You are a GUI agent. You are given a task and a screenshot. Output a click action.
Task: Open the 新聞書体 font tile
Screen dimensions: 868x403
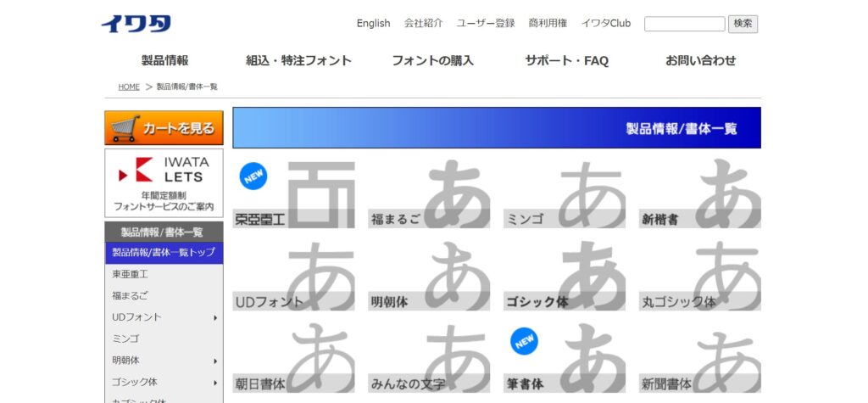pos(700,357)
